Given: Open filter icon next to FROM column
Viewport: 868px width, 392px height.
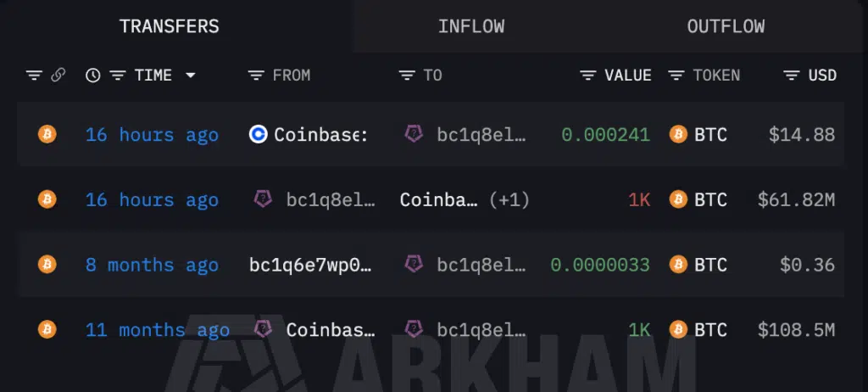Looking at the screenshot, I should click(x=256, y=76).
